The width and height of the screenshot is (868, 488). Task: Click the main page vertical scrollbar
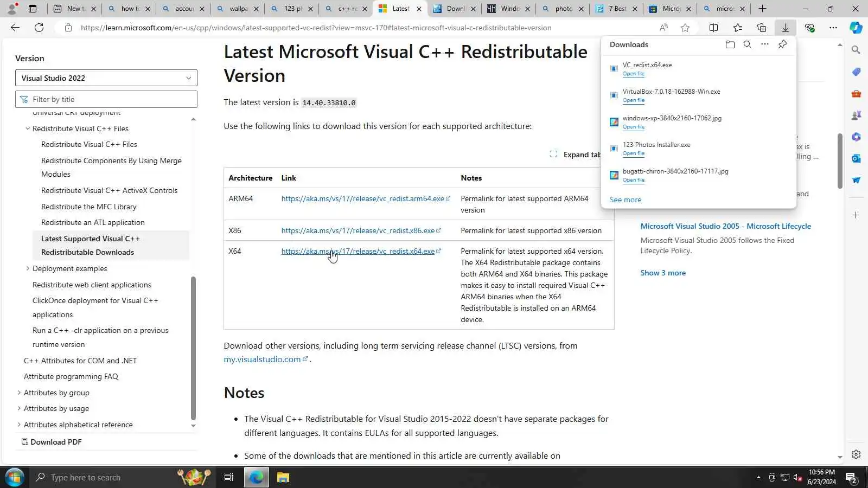840,160
